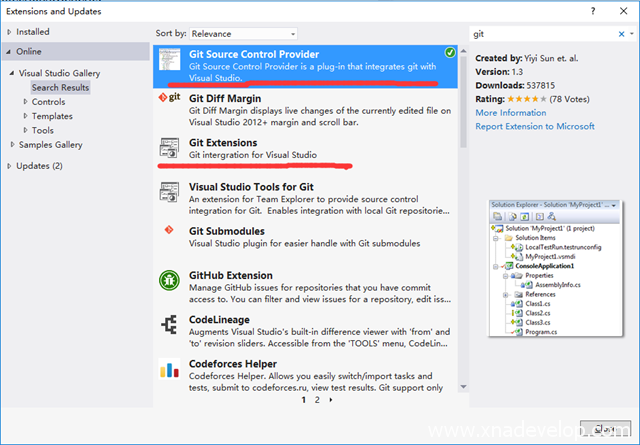The height and width of the screenshot is (445, 640).
Task: Expand the Installed category
Action: pos(10,32)
